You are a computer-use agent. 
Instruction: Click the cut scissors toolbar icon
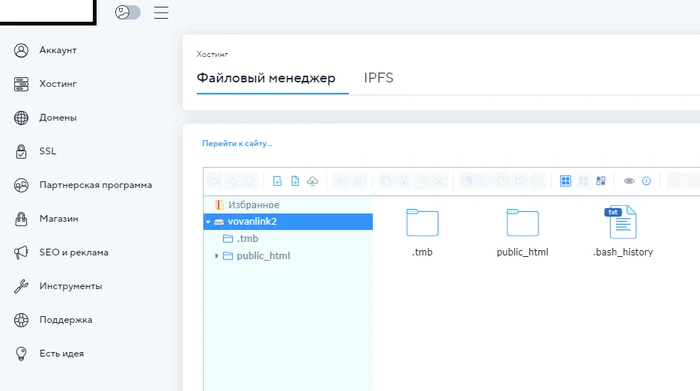404,181
